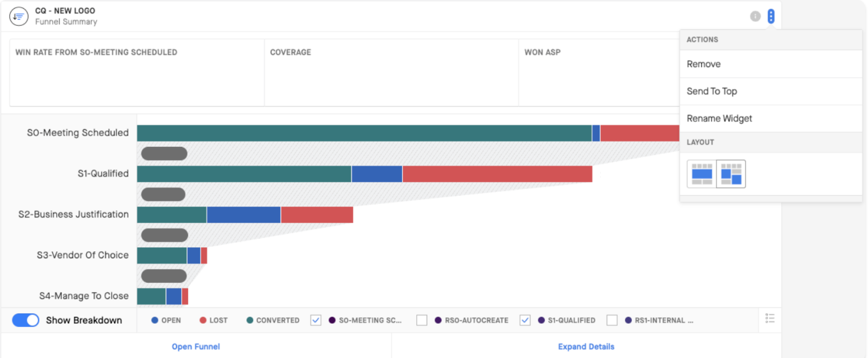
Task: Select the full-width layout option
Action: tap(702, 174)
